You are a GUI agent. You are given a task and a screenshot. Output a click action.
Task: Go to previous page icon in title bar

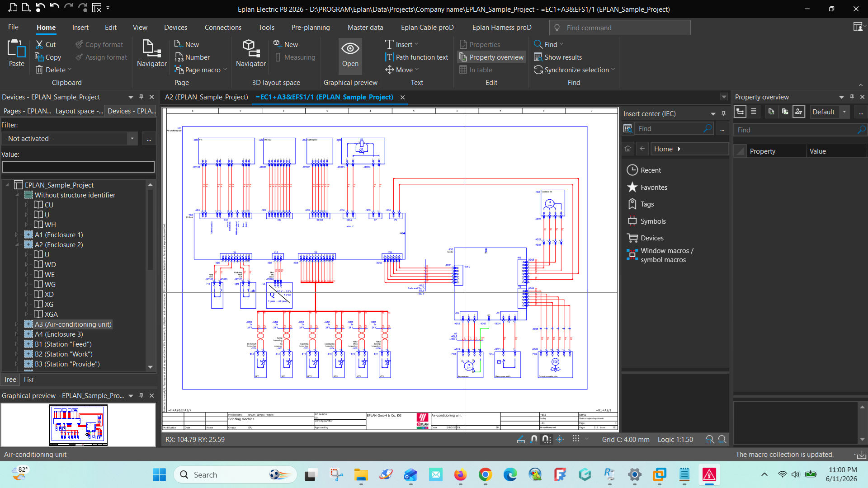click(13, 8)
